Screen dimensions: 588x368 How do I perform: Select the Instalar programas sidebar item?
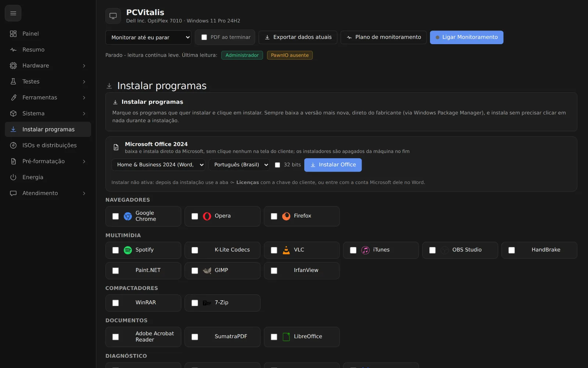point(48,130)
